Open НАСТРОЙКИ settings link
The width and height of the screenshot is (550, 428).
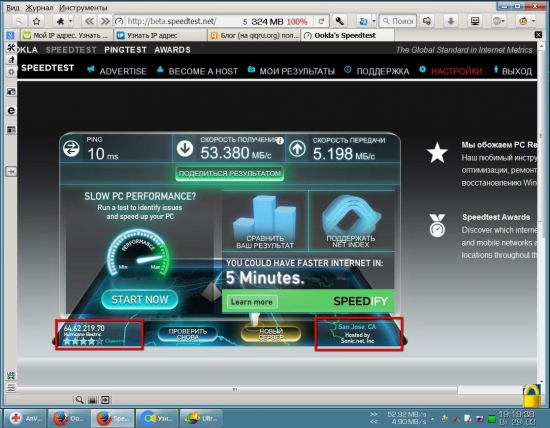tap(456, 71)
